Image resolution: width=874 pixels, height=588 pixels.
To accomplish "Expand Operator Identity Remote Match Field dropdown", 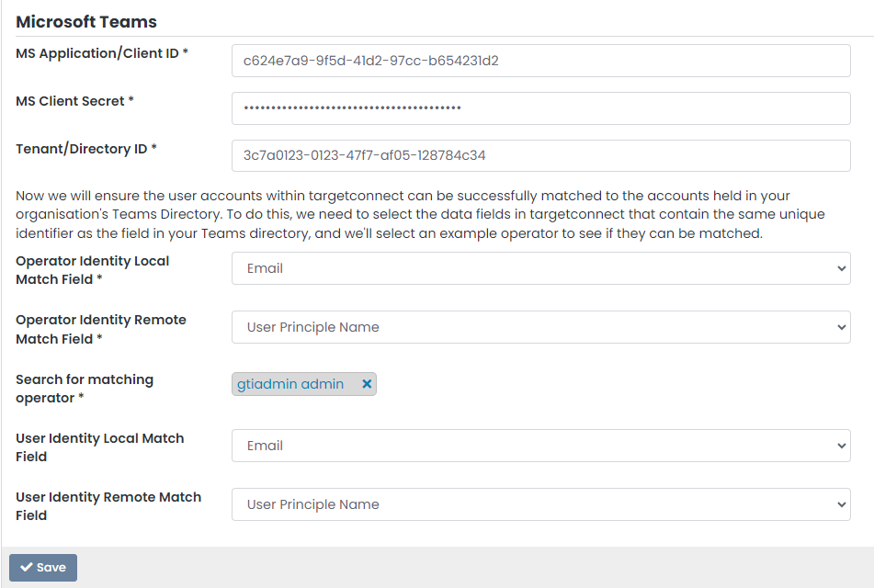I will 540,327.
